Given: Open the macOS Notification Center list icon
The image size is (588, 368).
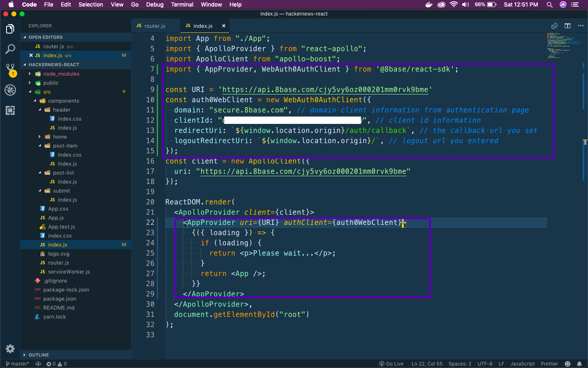Looking at the screenshot, I should click(575, 4).
